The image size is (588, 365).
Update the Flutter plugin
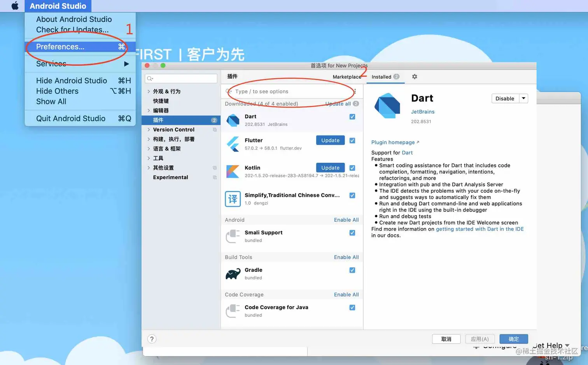330,140
